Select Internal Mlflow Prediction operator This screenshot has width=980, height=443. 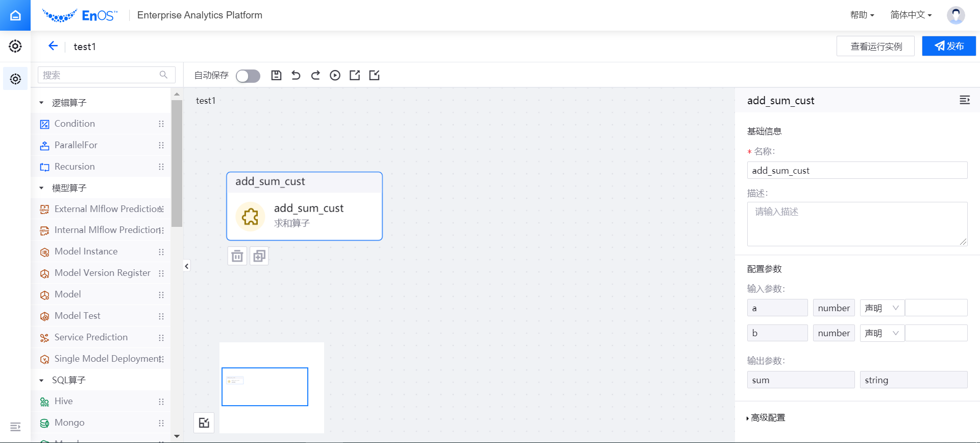[x=101, y=230]
